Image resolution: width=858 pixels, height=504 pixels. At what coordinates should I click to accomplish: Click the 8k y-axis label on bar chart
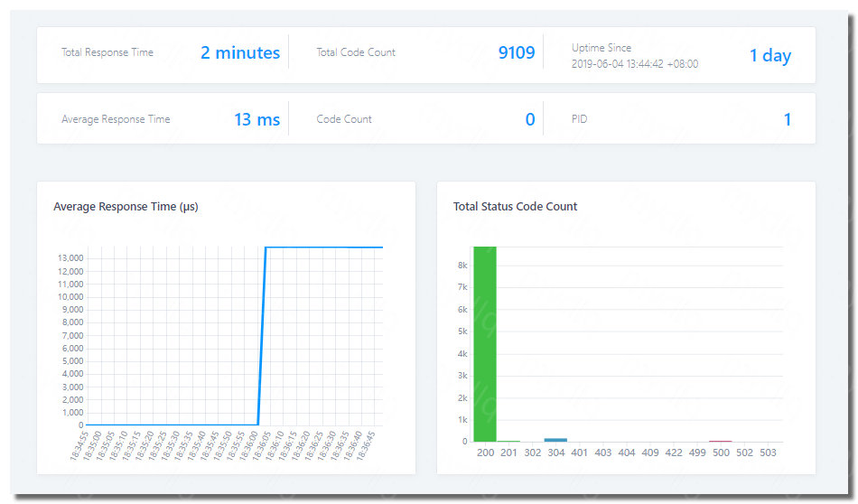tap(462, 266)
